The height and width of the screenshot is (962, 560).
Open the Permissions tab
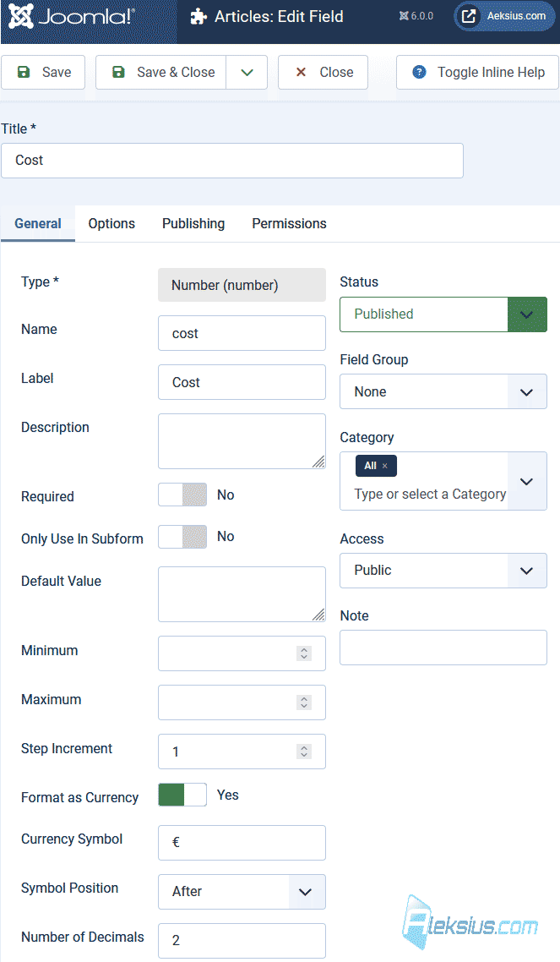289,224
